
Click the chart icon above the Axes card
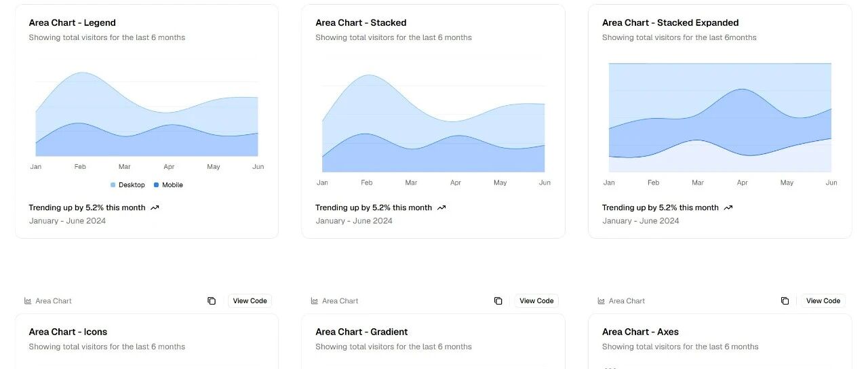pyautogui.click(x=601, y=301)
